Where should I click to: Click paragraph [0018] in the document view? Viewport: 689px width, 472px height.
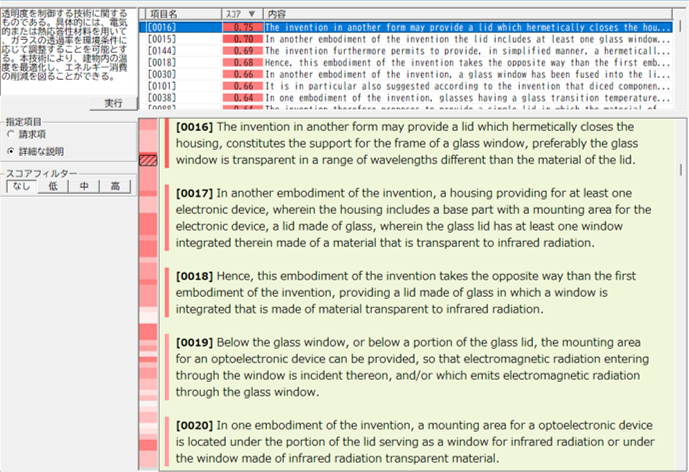406,293
